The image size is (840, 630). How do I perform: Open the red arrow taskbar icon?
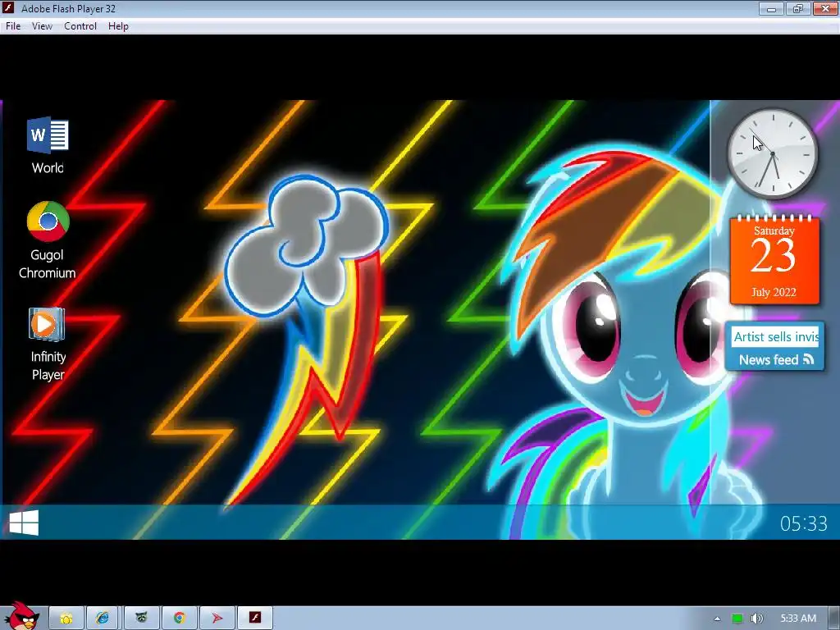tap(217, 619)
